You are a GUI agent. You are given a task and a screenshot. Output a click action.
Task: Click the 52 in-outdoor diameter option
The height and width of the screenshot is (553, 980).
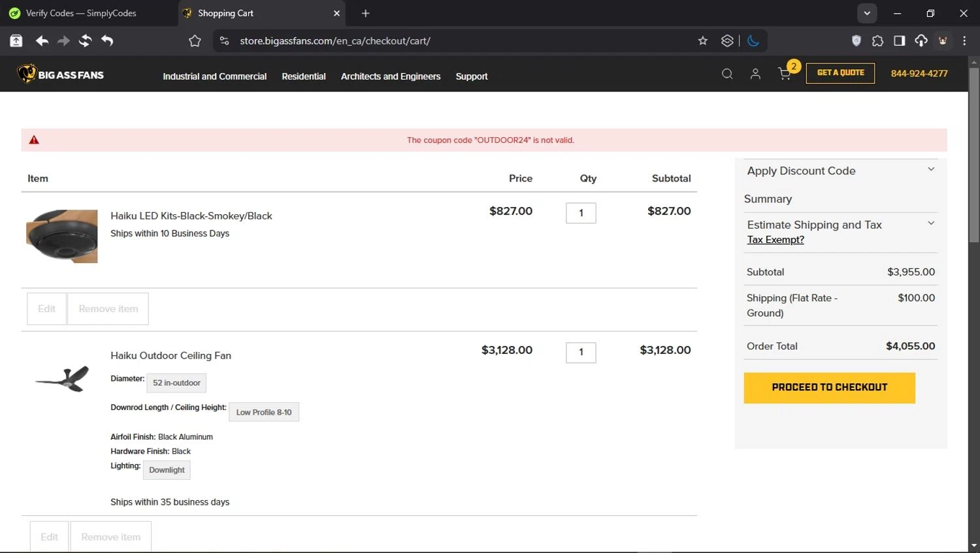click(x=176, y=383)
